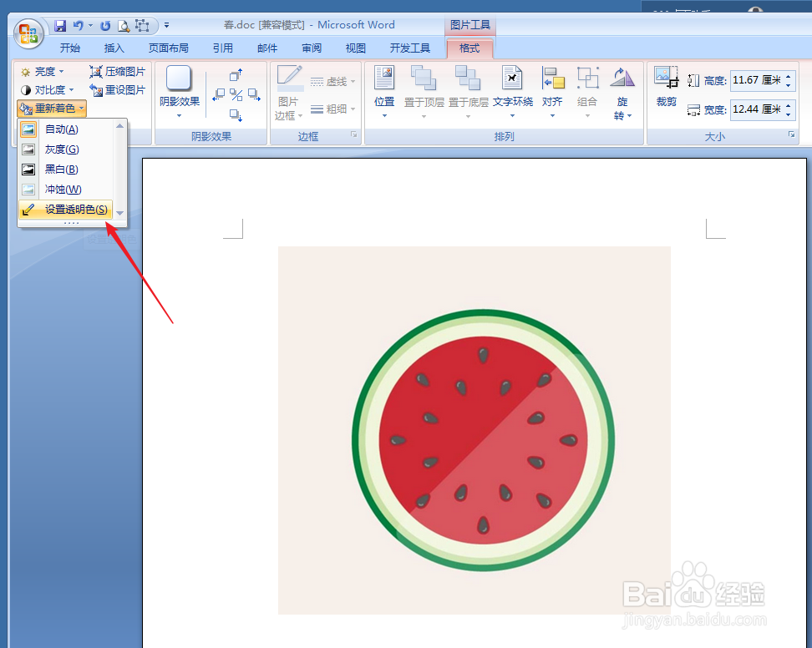Select the watermelon picture in document
This screenshot has width=812, height=648.
click(x=475, y=430)
